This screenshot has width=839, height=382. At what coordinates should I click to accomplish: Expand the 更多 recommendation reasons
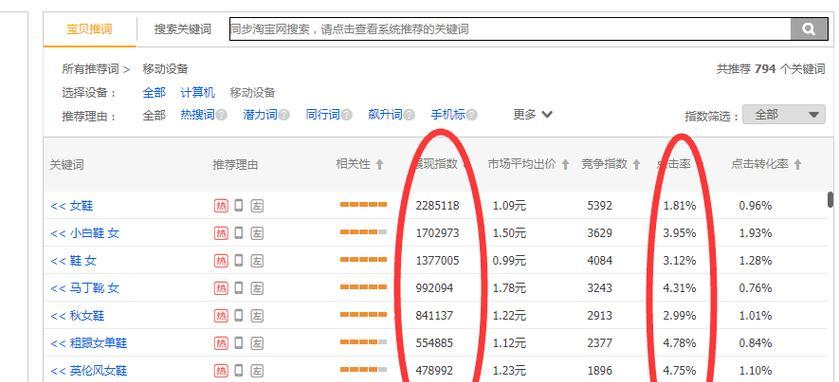tap(532, 114)
